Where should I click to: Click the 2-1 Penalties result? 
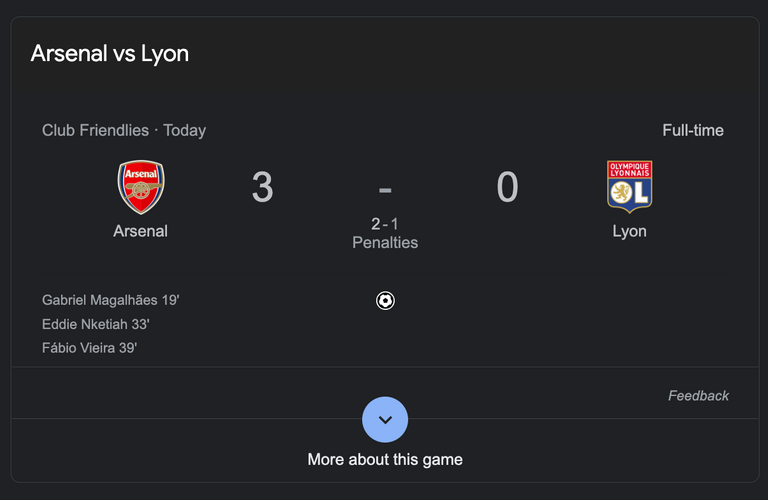(x=385, y=233)
